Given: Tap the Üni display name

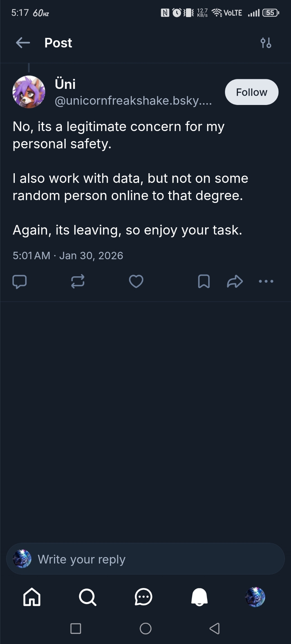Looking at the screenshot, I should [x=65, y=84].
